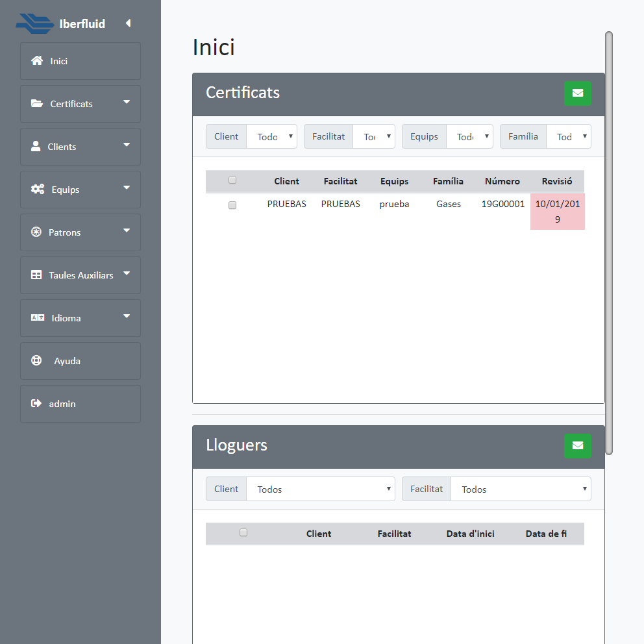
Task: Click the sign-out icon beside admin
Action: click(x=36, y=404)
